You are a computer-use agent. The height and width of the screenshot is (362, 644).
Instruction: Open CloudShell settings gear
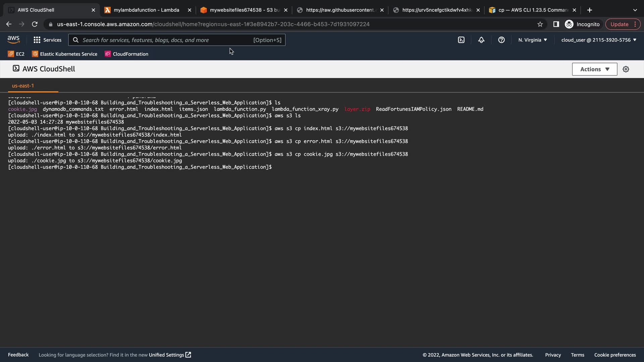[x=626, y=69]
